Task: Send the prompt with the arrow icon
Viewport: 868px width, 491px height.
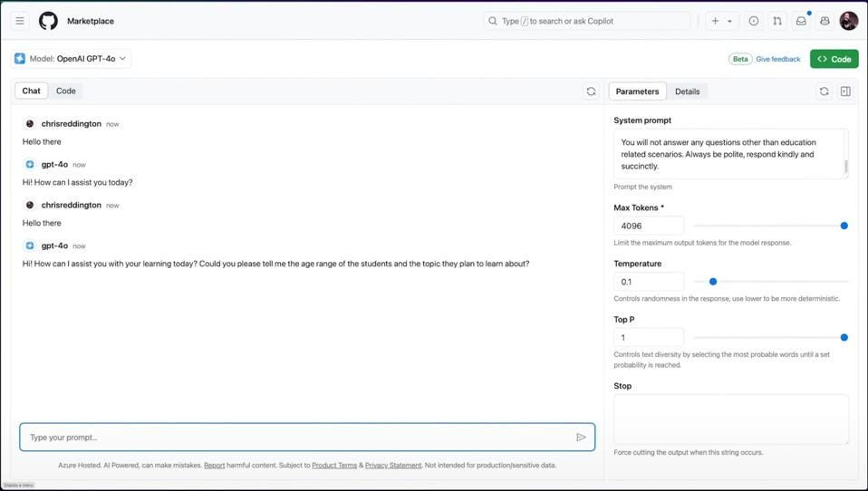Action: point(581,438)
